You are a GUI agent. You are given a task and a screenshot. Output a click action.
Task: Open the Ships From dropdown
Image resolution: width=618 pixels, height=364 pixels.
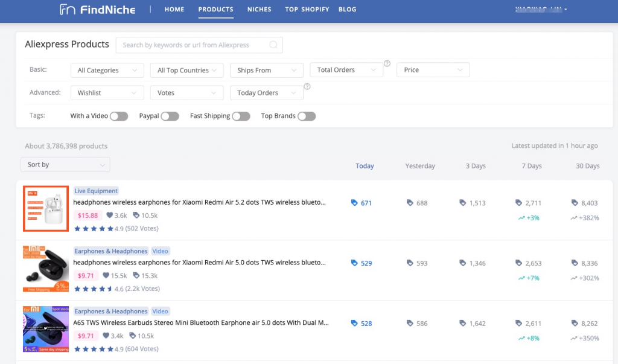pyautogui.click(x=266, y=70)
